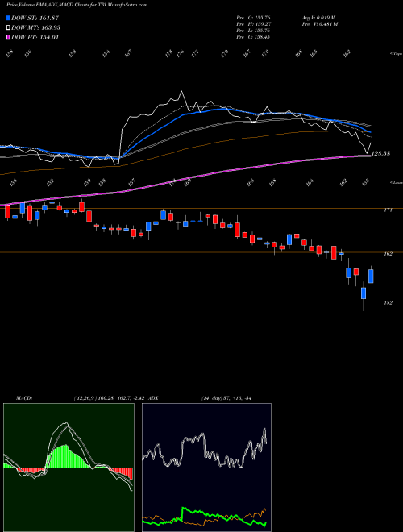Viewport: 403px width, 532px height.
Task: Click the ADX (14 day) values text
Action: pos(228,398)
